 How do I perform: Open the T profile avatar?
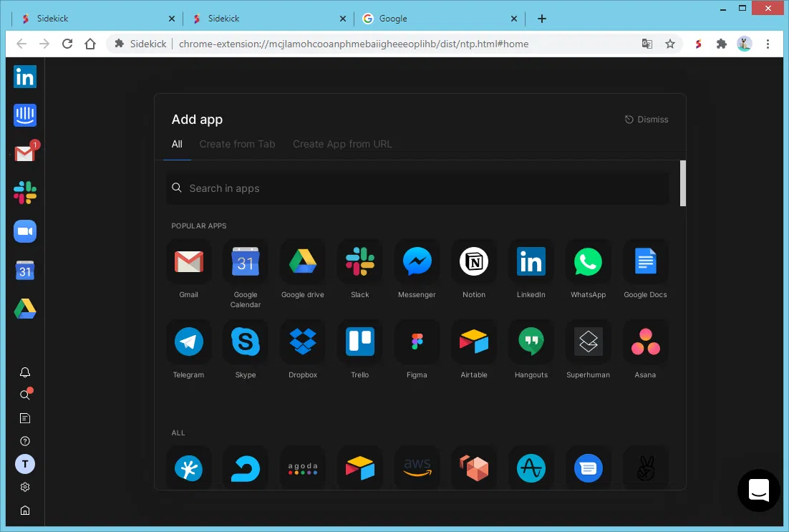click(x=24, y=464)
